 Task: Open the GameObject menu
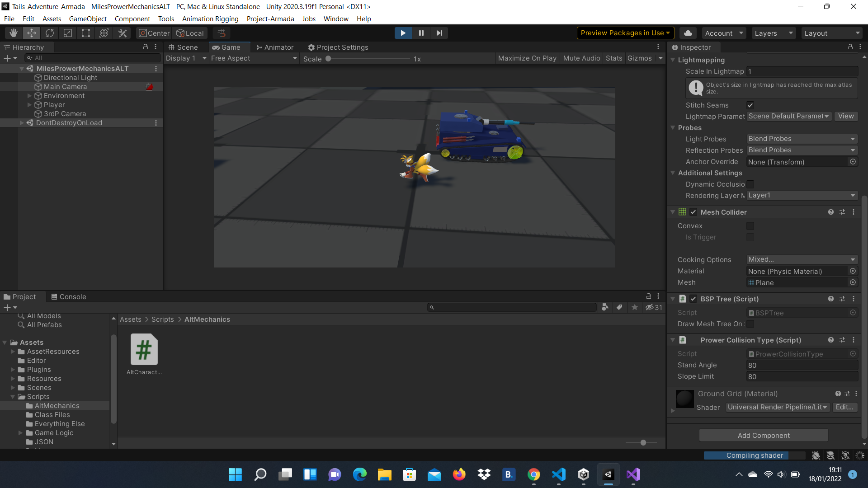pos(88,19)
